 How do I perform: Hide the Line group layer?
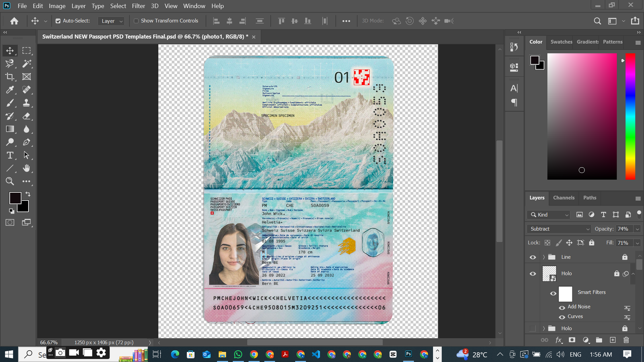tap(533, 257)
